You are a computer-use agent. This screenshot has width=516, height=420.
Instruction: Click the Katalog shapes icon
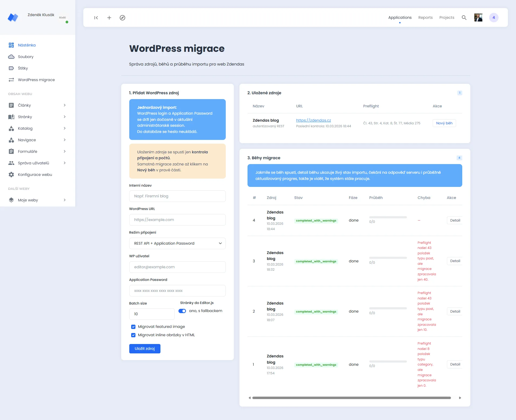pyautogui.click(x=11, y=128)
